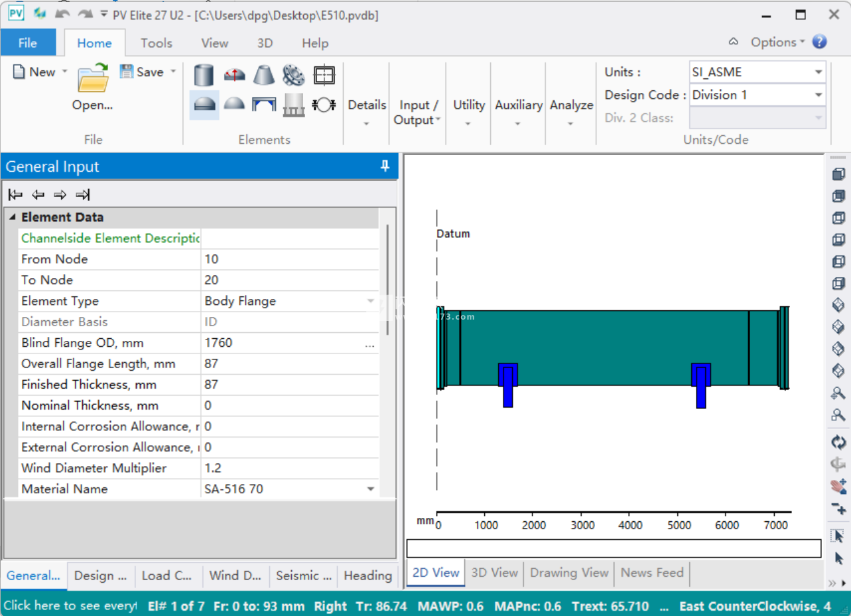Click the 'Click here to see every' status text
The width and height of the screenshot is (851, 616).
(x=70, y=606)
